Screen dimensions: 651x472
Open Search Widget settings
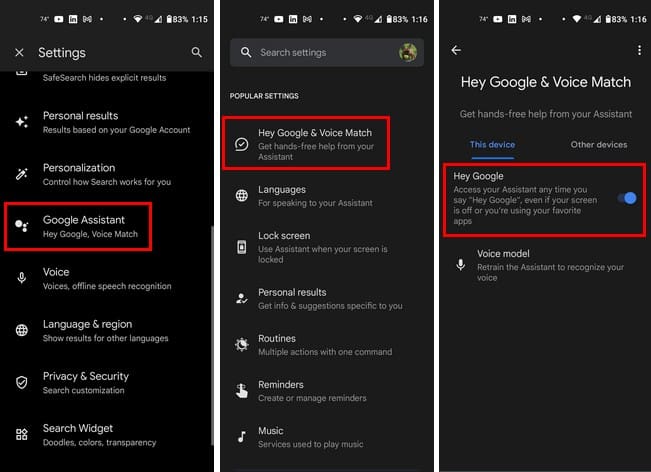click(x=107, y=435)
